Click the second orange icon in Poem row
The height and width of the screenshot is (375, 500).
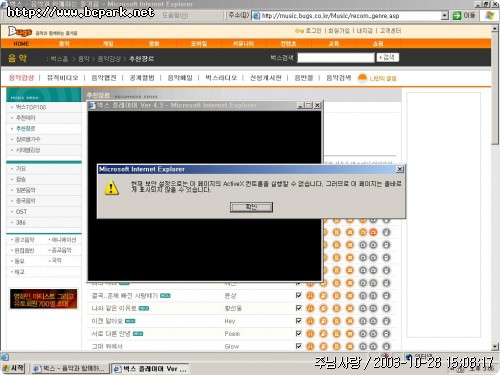click(323, 334)
